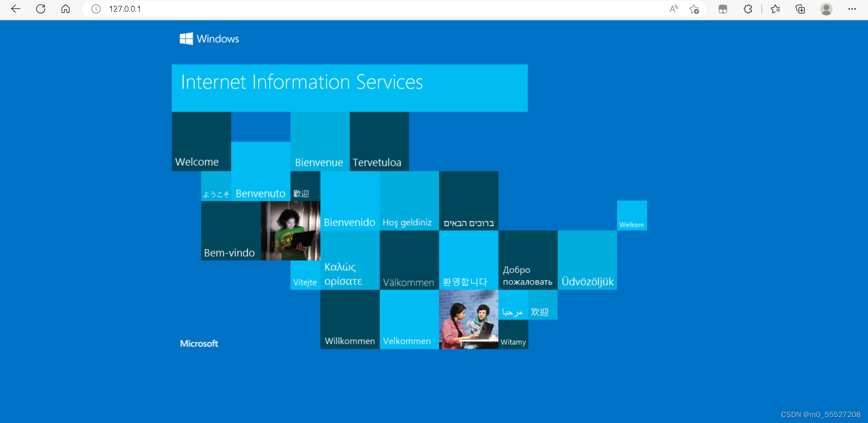Click the photo of woman holding laptop
868x423 pixels.
(291, 230)
